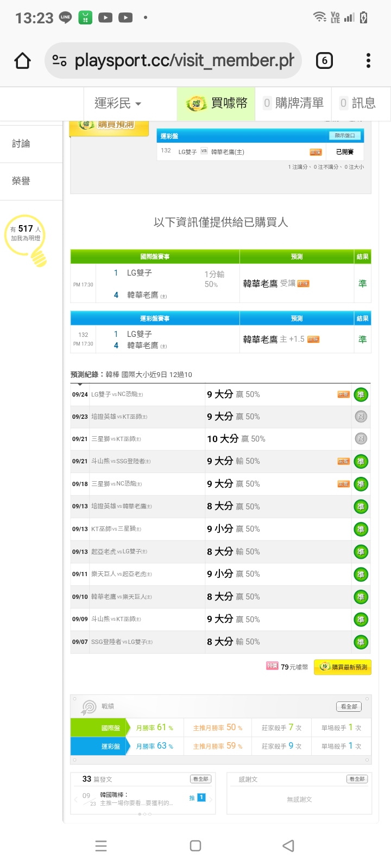391x868 pixels.
Task: Toggle the 顯示盤口 button
Action: [345, 136]
